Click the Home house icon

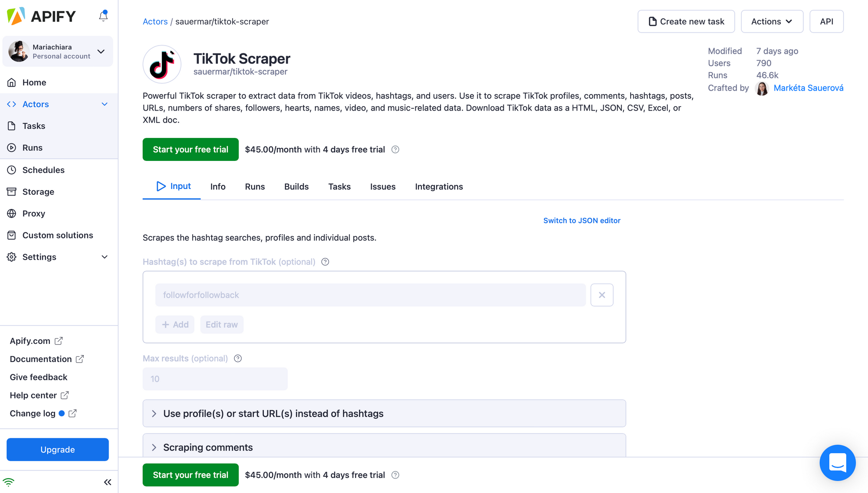[x=12, y=82]
